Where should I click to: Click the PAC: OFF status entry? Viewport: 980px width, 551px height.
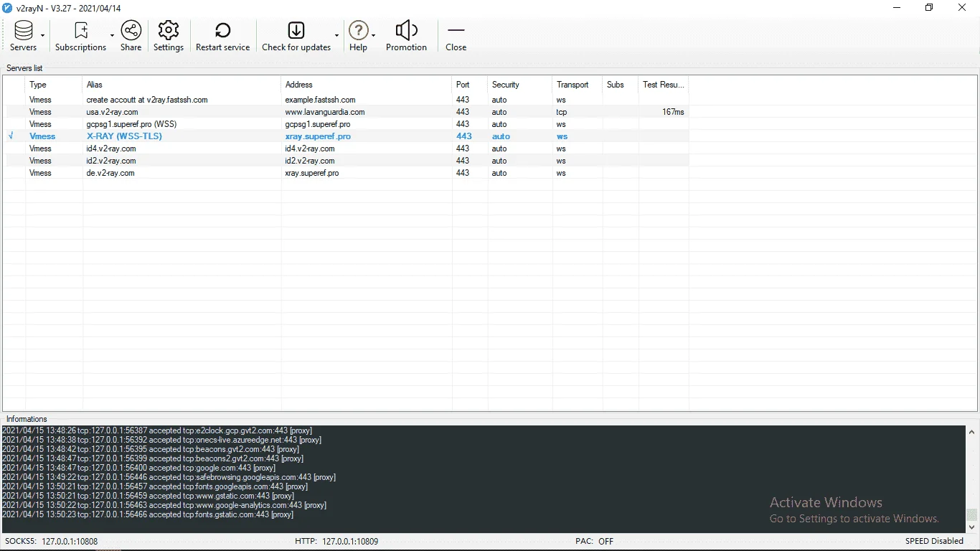594,542
